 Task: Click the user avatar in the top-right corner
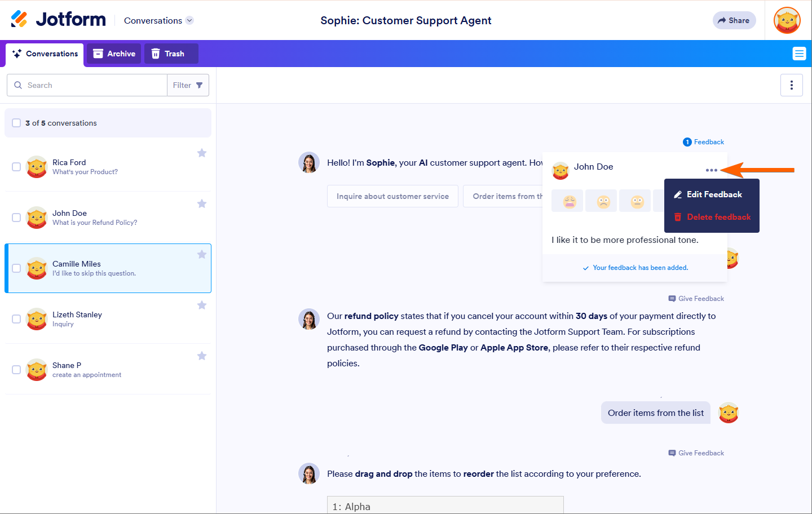tap(787, 20)
